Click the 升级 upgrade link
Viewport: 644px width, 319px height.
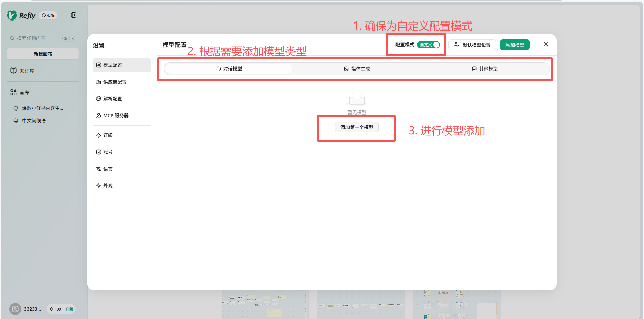click(x=69, y=309)
